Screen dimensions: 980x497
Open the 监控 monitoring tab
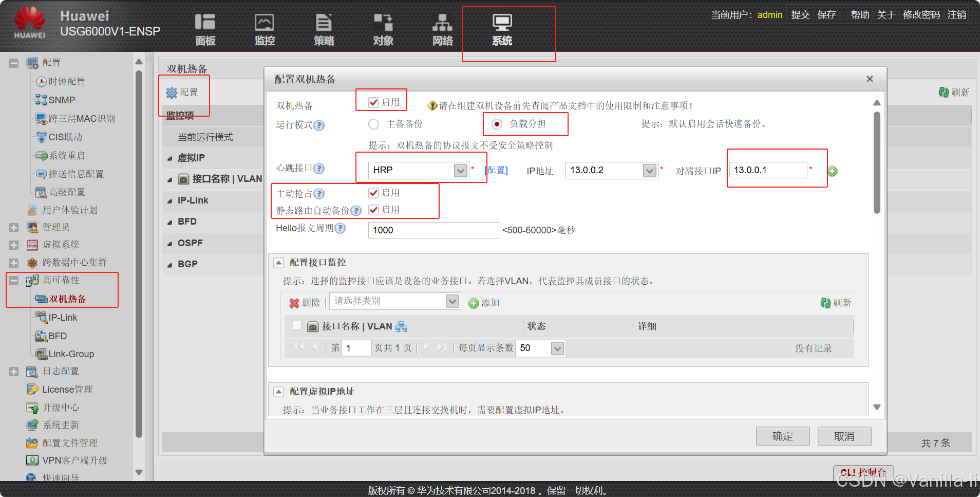(x=265, y=30)
